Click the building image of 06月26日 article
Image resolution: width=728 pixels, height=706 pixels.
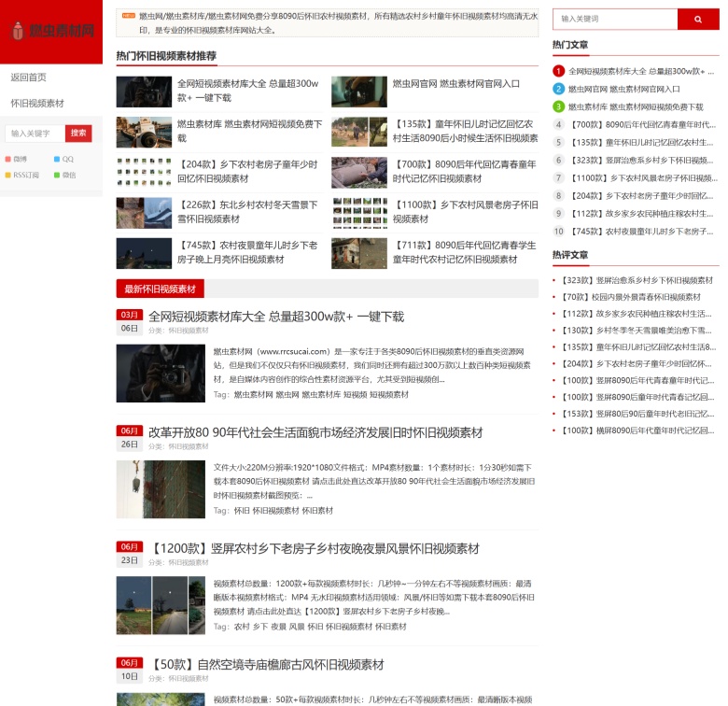[x=161, y=489]
